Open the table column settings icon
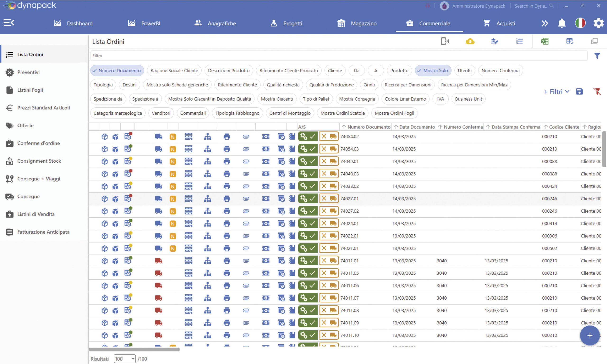The image size is (607, 364). coord(570,41)
